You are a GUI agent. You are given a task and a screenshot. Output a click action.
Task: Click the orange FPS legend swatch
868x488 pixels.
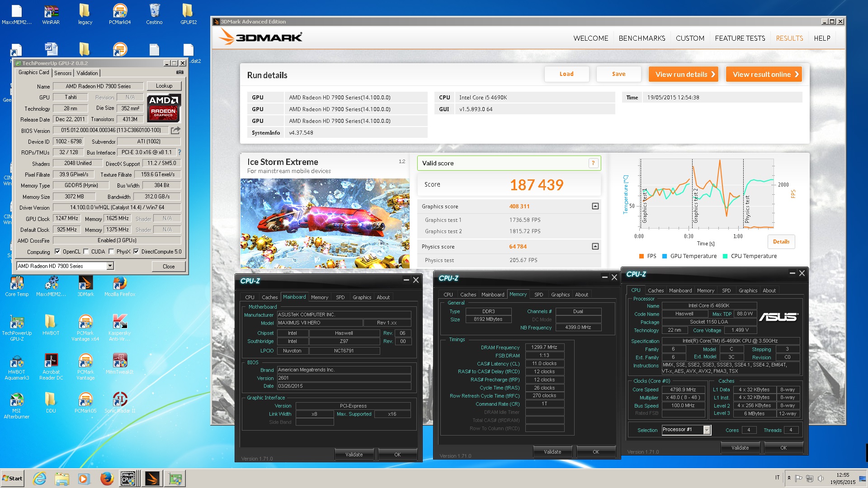pos(641,256)
